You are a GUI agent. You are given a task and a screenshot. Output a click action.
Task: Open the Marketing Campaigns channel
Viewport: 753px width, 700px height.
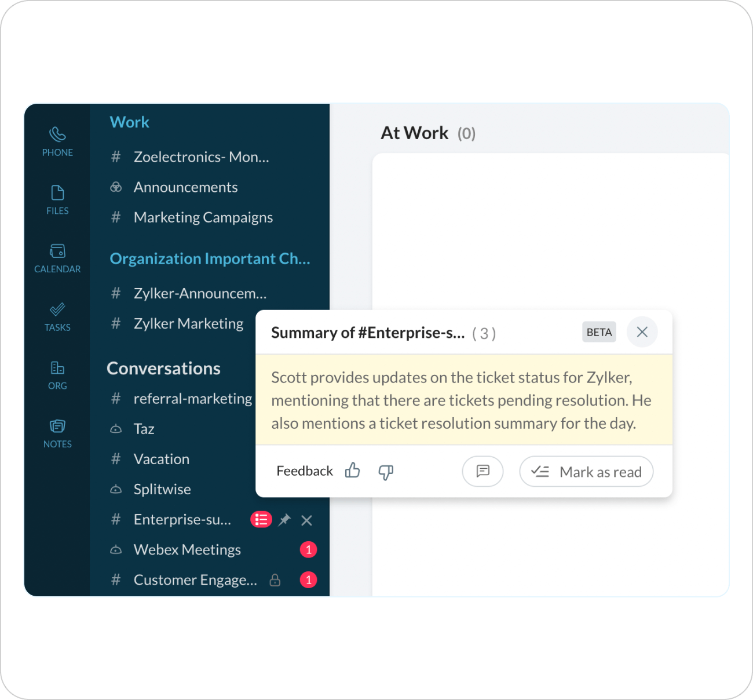(x=203, y=217)
